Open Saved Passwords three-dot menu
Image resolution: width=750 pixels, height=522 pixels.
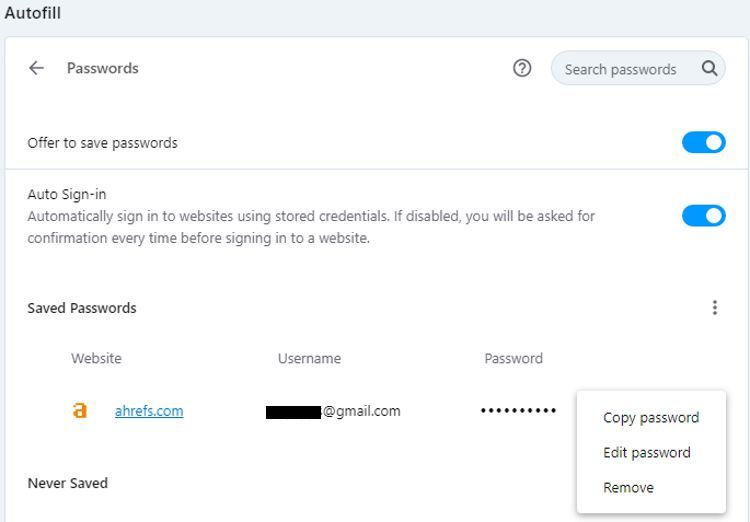715,308
